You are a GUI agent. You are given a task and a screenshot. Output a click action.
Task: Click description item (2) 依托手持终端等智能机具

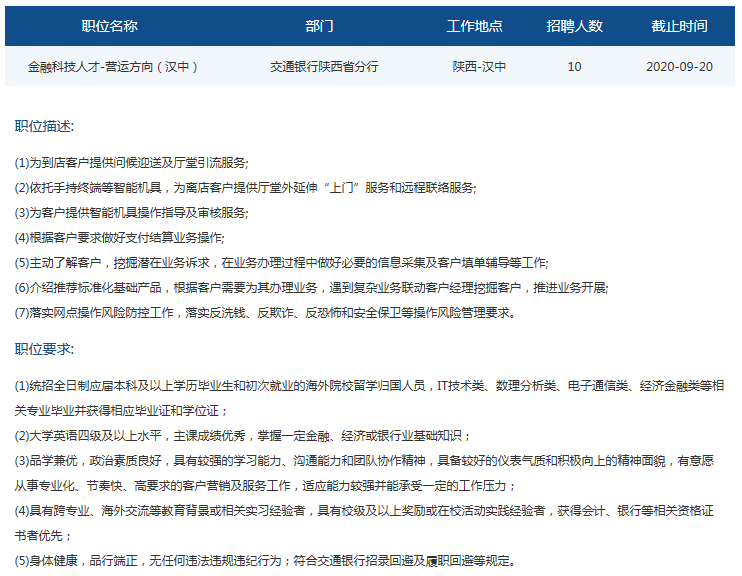pos(246,188)
